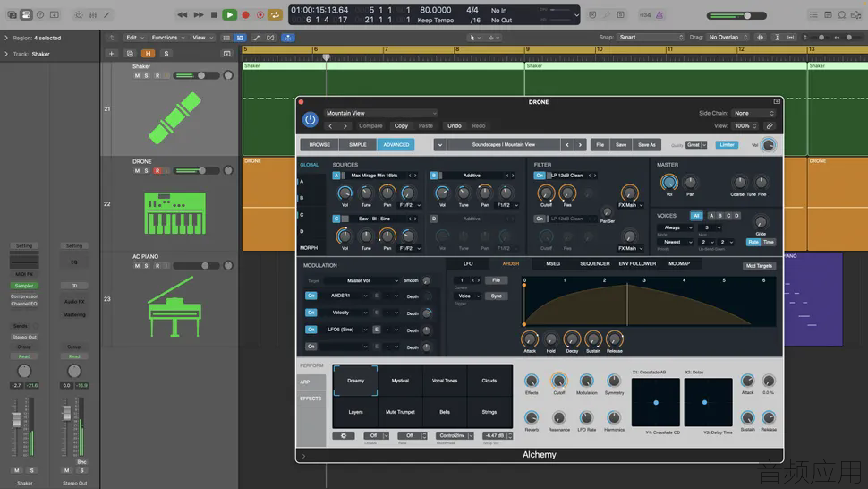Open the Drag No Overlap dropdown
868x489 pixels.
pos(728,37)
